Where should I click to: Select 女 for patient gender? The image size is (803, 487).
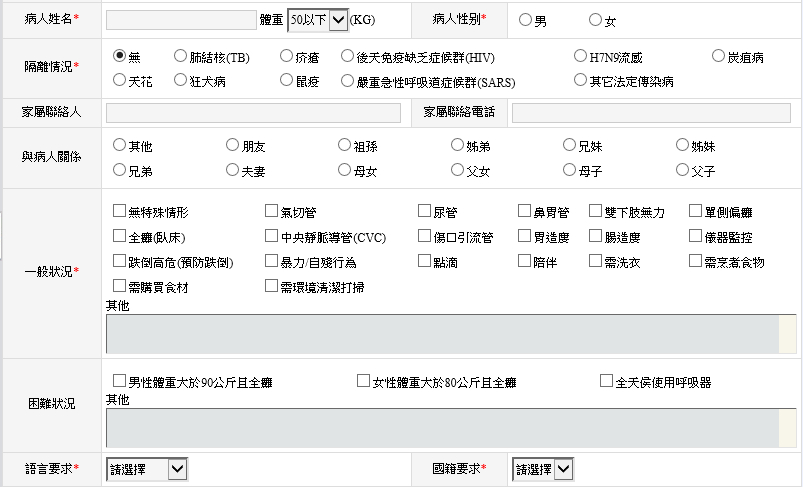(596, 20)
